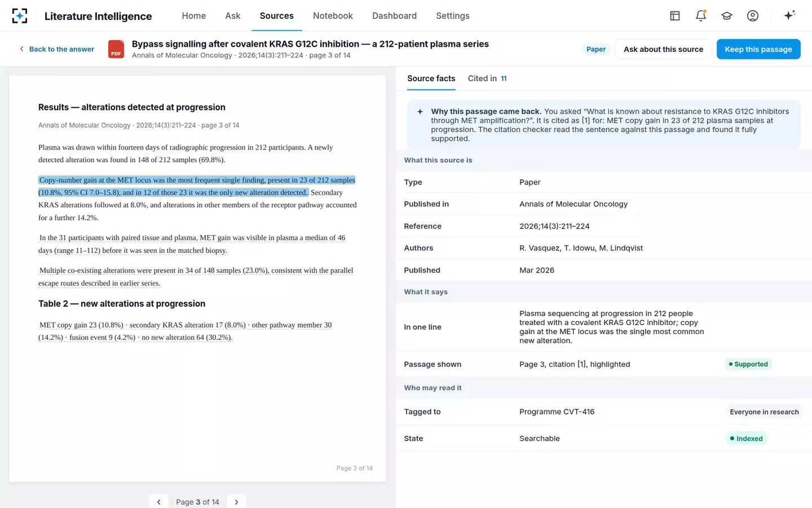Viewport: 812px width, 508px height.
Task: Open the Home menu item
Action: coord(193,16)
